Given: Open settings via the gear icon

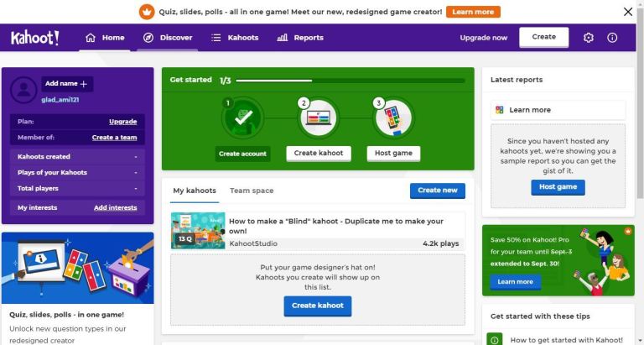Looking at the screenshot, I should tap(588, 38).
